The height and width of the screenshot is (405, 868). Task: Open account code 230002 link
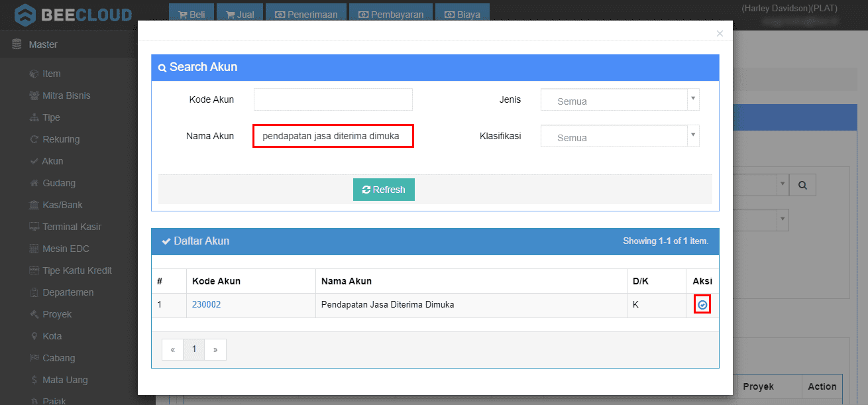(206, 305)
